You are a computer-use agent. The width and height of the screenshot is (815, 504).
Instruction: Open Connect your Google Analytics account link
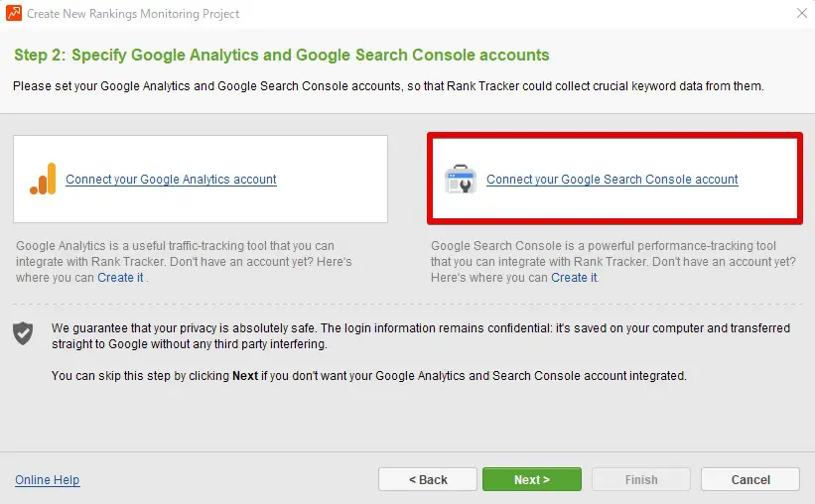coord(171,180)
